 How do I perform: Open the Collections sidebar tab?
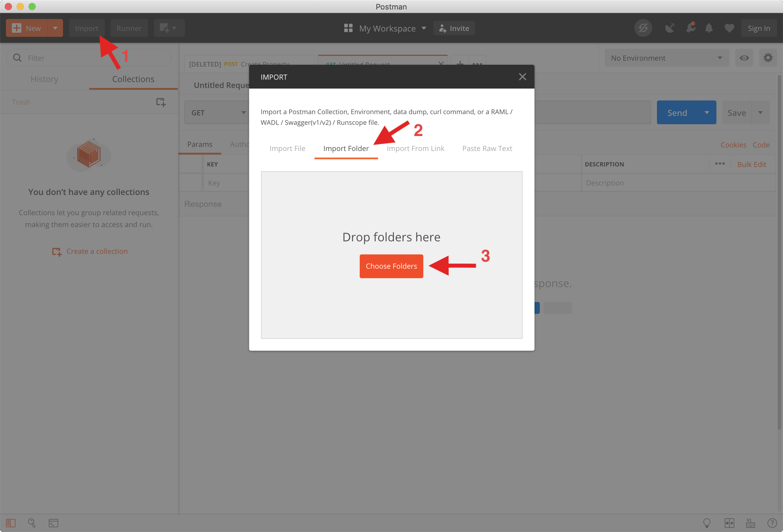point(133,79)
